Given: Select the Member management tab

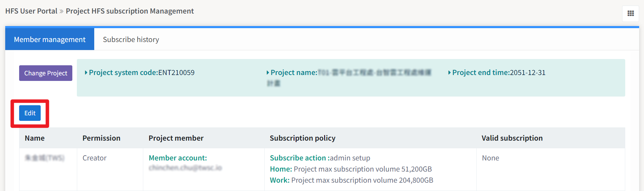Looking at the screenshot, I should point(50,39).
